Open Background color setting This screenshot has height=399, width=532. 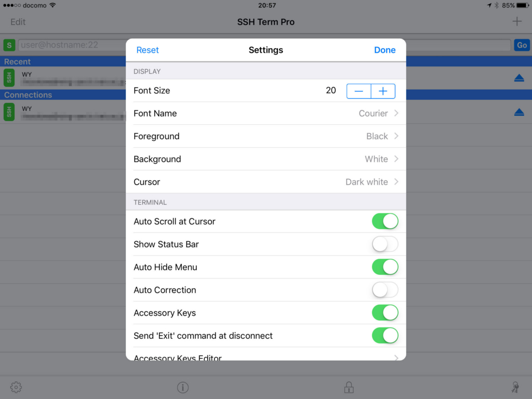coord(266,159)
